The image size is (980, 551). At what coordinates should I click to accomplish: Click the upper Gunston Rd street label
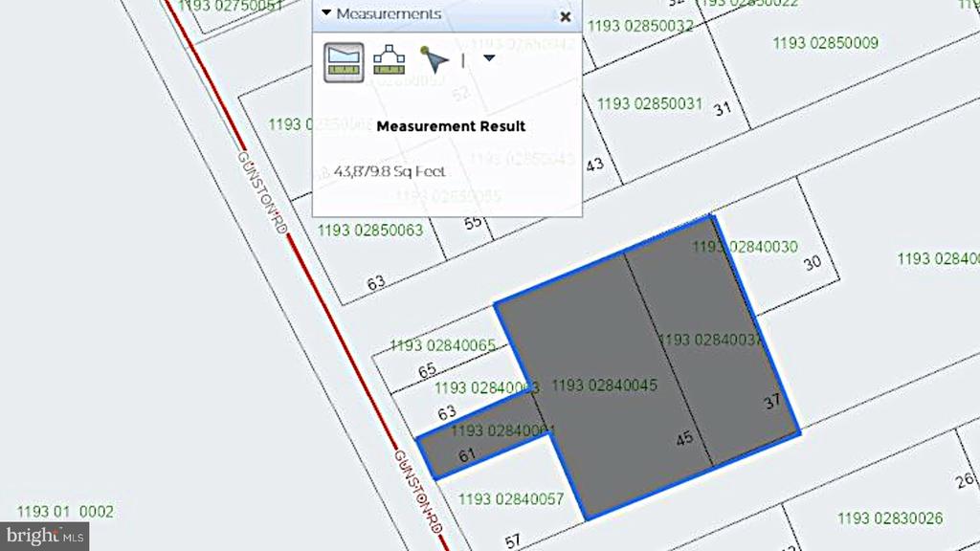pyautogui.click(x=262, y=193)
